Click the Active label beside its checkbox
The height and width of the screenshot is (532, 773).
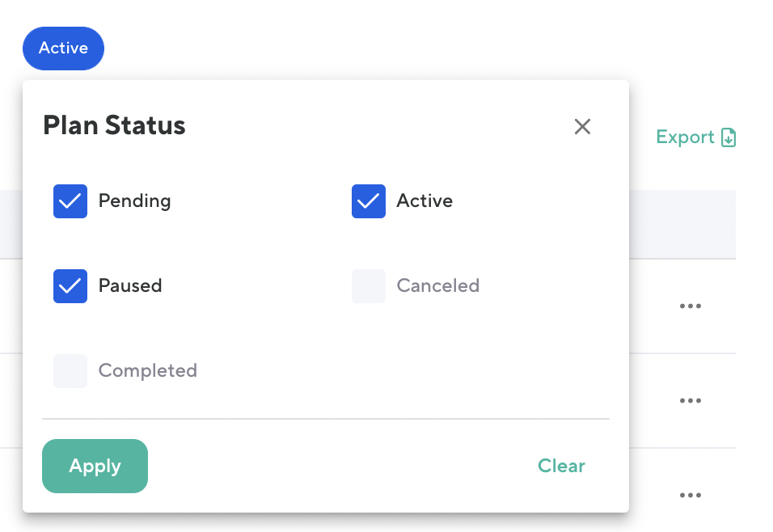pos(425,201)
